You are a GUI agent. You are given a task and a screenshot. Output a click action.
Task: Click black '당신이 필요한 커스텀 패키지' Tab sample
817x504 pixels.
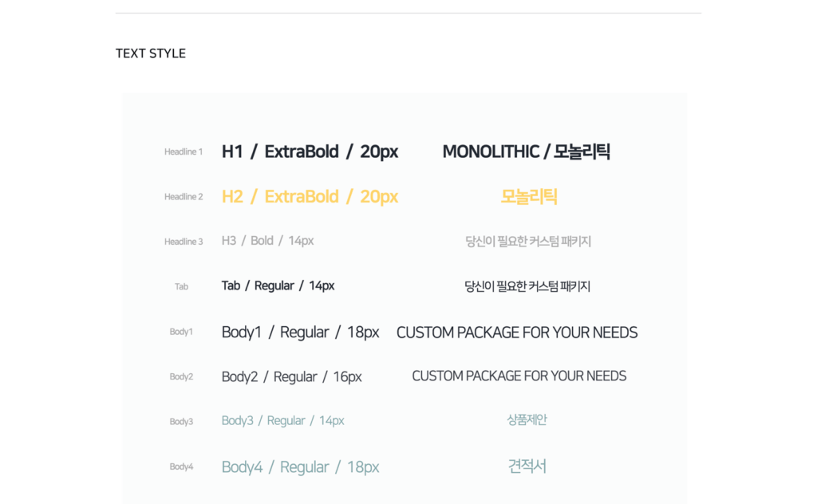527,286
